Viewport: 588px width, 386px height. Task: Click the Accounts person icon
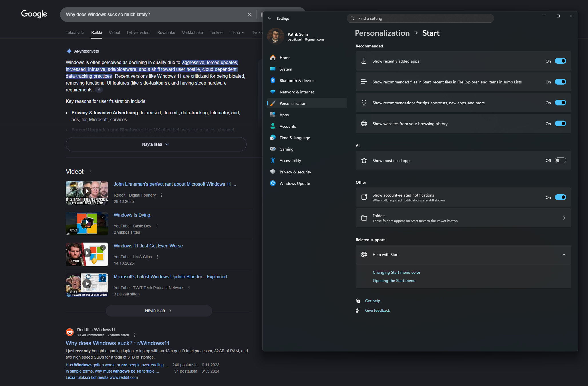(273, 126)
